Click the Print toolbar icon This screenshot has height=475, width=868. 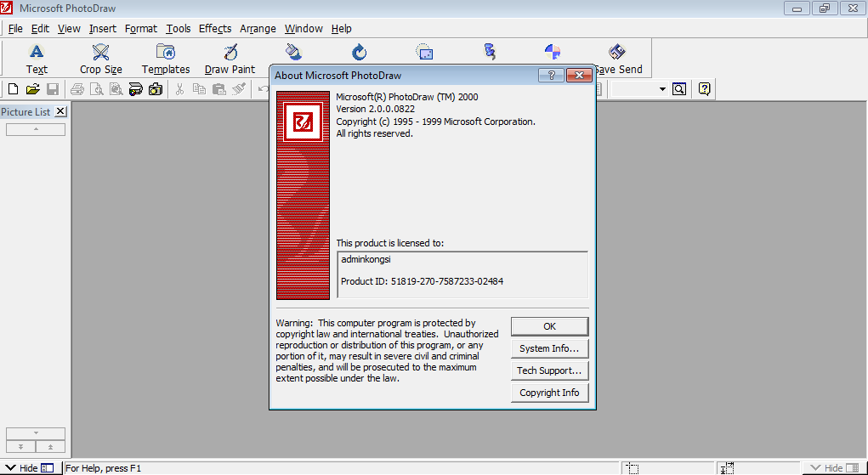[x=77, y=88]
